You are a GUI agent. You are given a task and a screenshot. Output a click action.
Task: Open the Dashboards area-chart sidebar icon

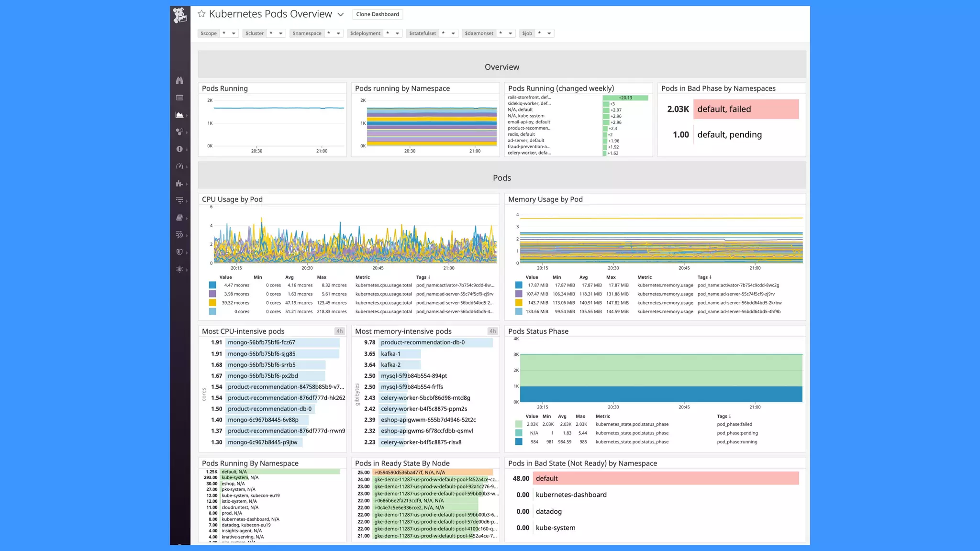[179, 115]
